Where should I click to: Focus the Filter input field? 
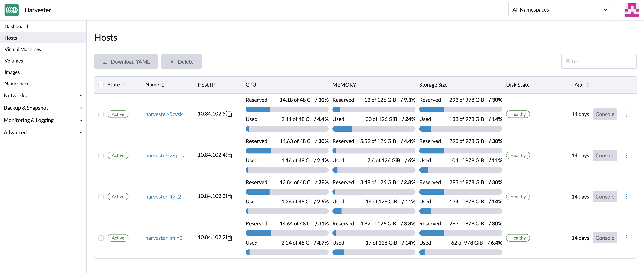click(x=598, y=62)
